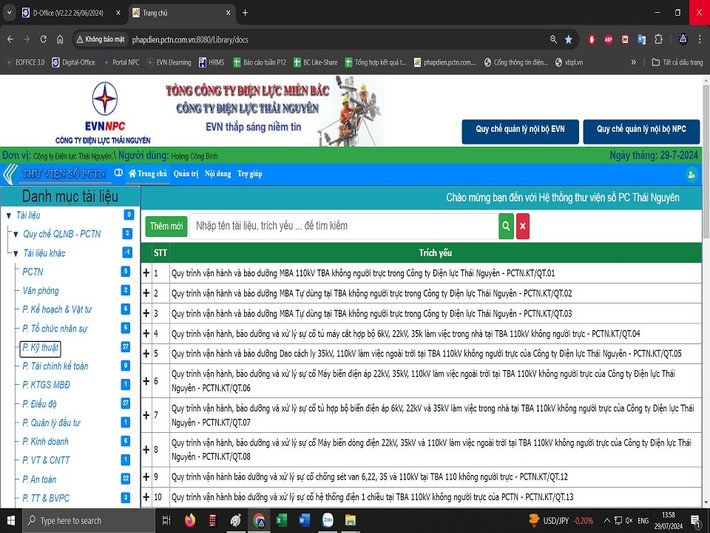Image resolution: width=710 pixels, height=533 pixels.
Task: Open the browser extensions puzzle icon
Action: click(658, 40)
